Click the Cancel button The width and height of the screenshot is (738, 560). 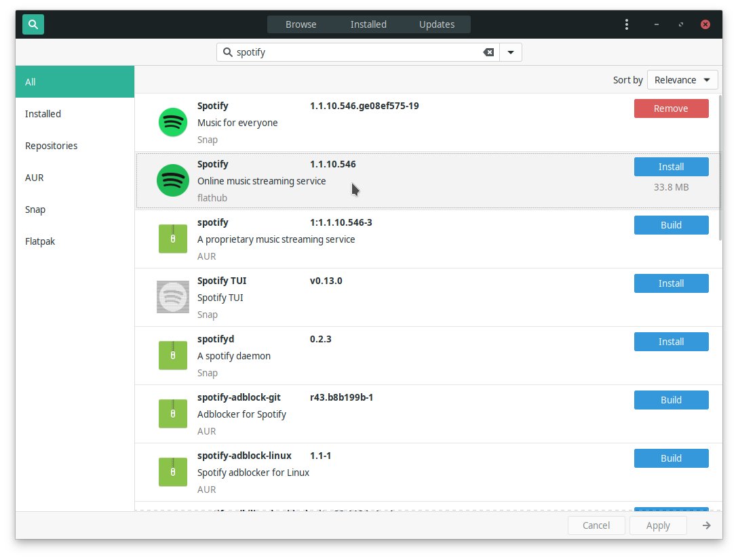tap(596, 525)
